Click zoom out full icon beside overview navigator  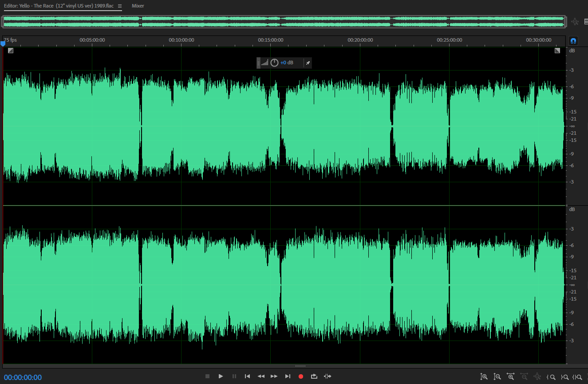(575, 21)
